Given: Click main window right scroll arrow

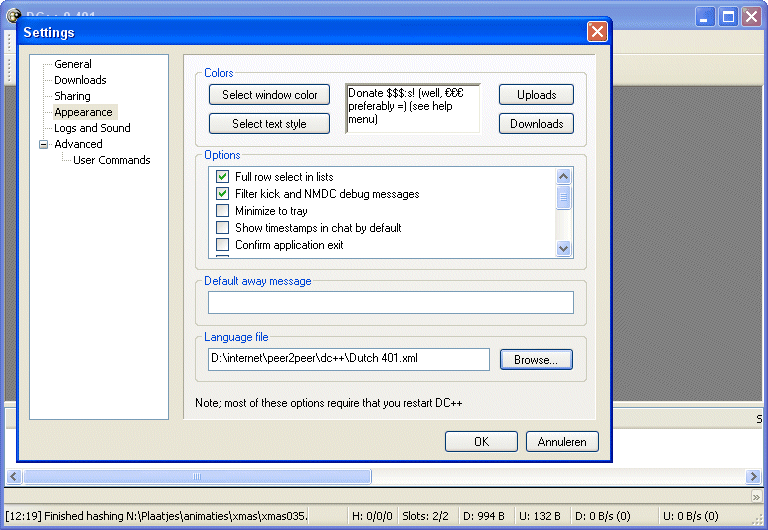Looking at the screenshot, I should [753, 476].
